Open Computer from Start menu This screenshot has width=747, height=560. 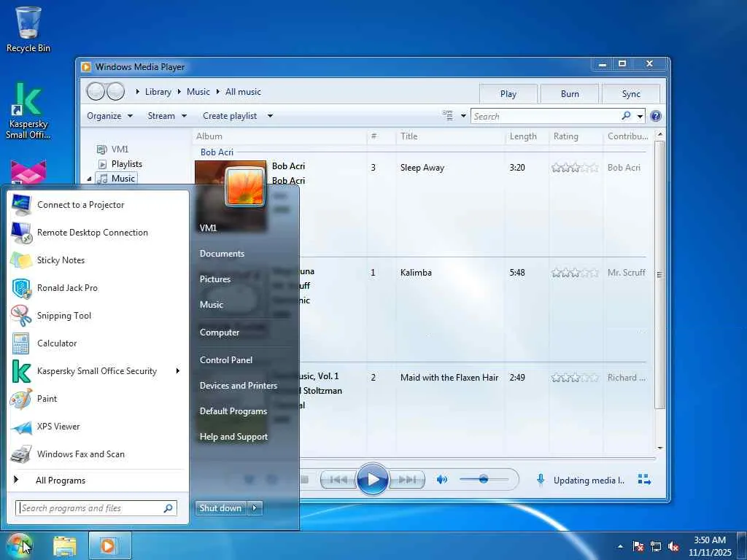pyautogui.click(x=219, y=332)
